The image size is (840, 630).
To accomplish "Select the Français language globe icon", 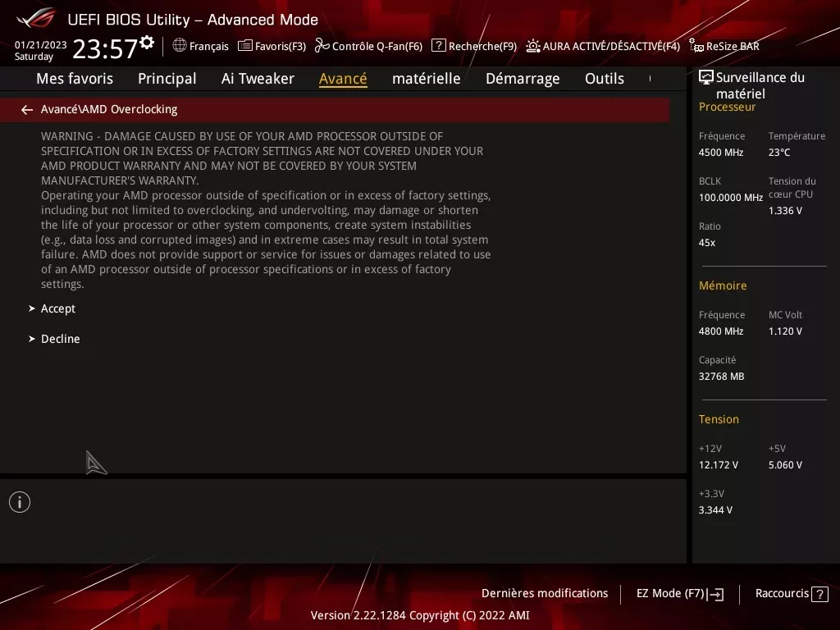I will click(x=180, y=47).
